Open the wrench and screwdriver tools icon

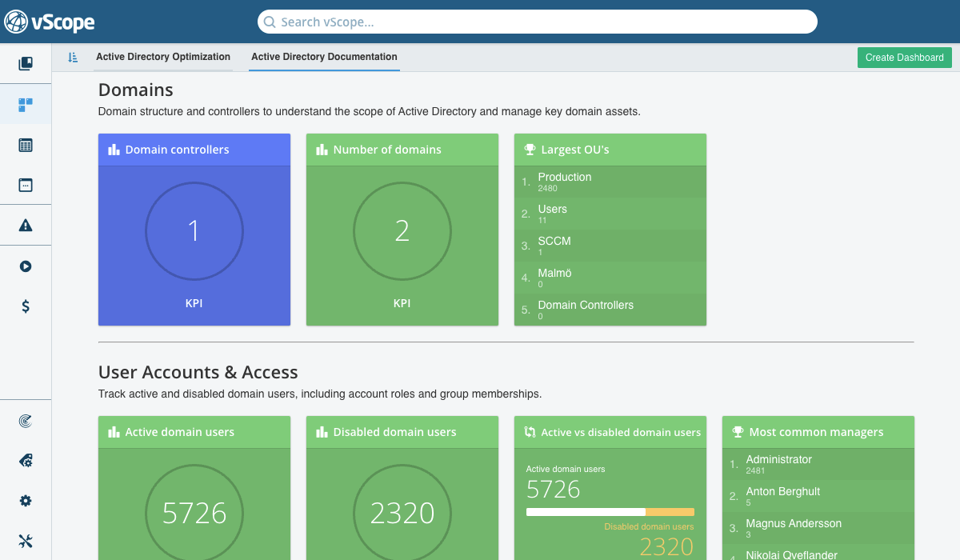click(x=26, y=541)
